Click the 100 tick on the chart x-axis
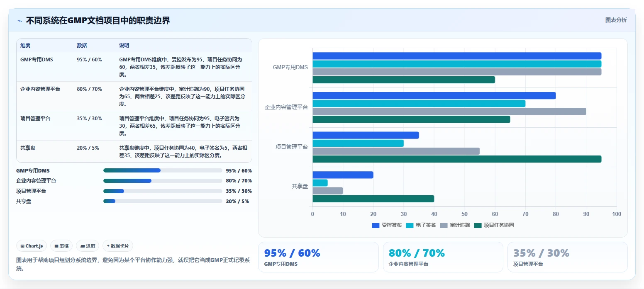 click(617, 214)
